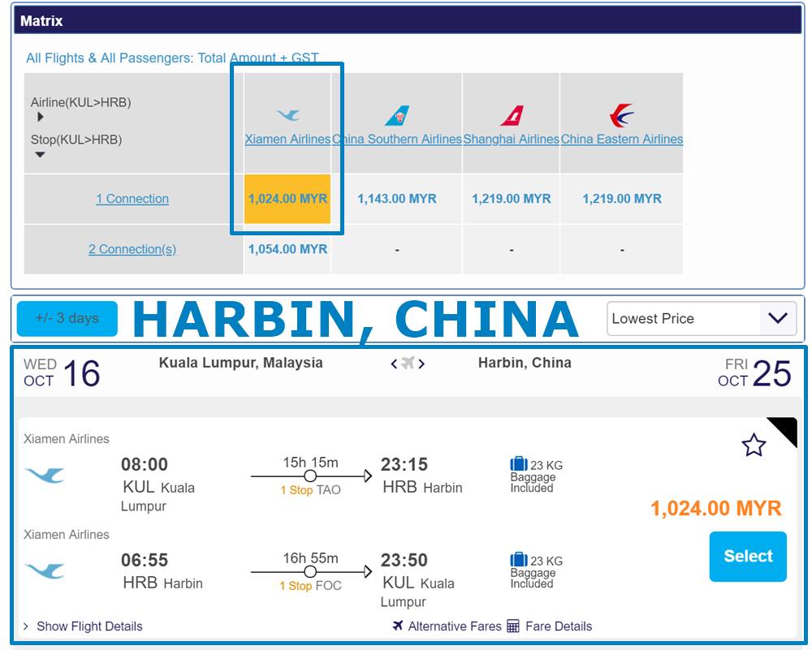Click the +/- 3 days button

(67, 318)
